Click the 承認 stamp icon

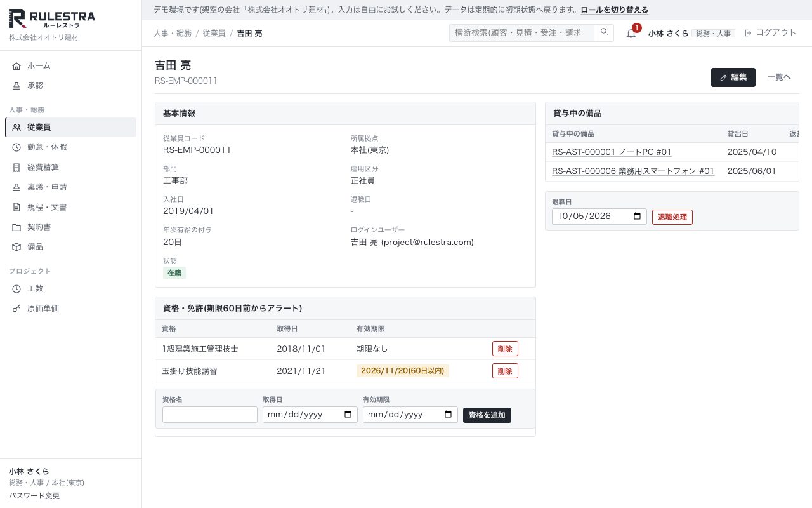(x=16, y=85)
